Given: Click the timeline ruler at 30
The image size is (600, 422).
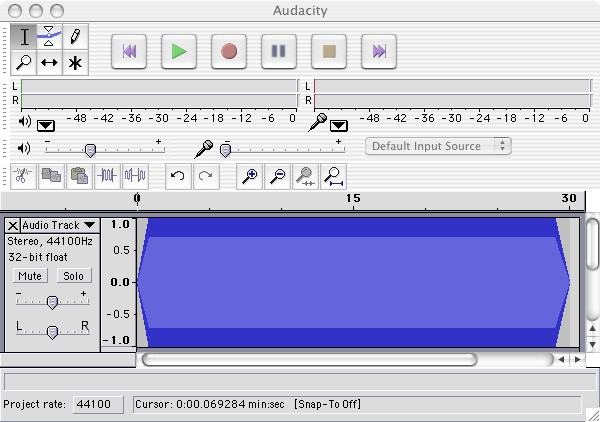Looking at the screenshot, I should click(569, 198).
